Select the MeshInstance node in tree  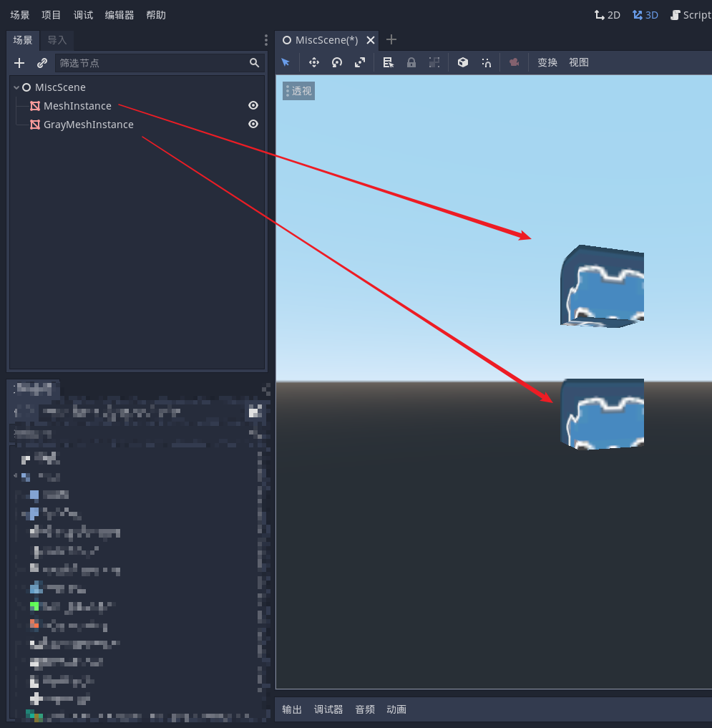(x=77, y=106)
